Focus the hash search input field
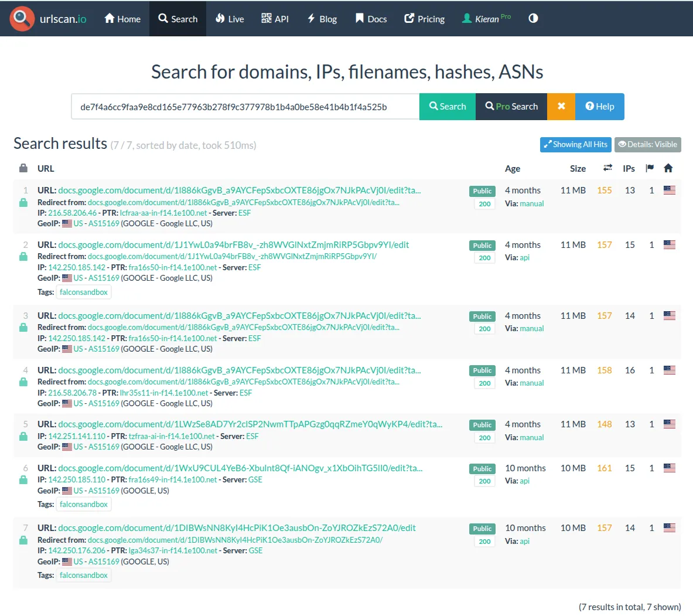Viewport: 693px width, 616px height. (x=245, y=107)
